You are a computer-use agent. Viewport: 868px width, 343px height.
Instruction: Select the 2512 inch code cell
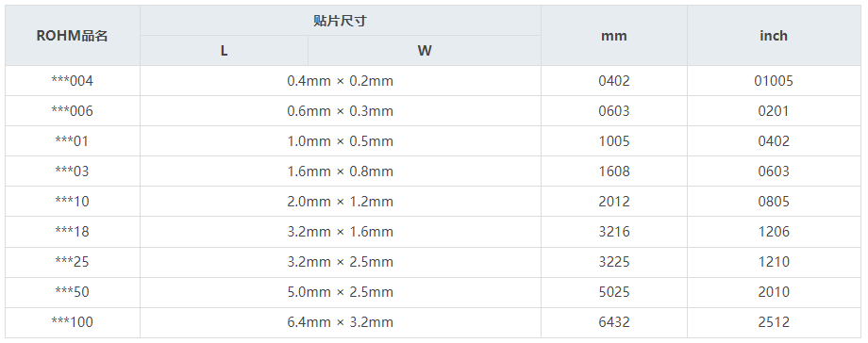pos(774,322)
